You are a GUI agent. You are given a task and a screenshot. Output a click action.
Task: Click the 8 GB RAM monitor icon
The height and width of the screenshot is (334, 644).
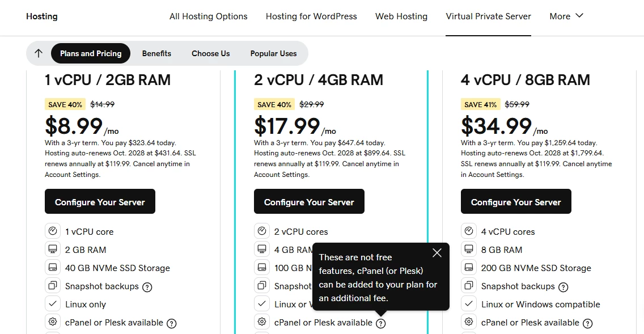tap(469, 250)
